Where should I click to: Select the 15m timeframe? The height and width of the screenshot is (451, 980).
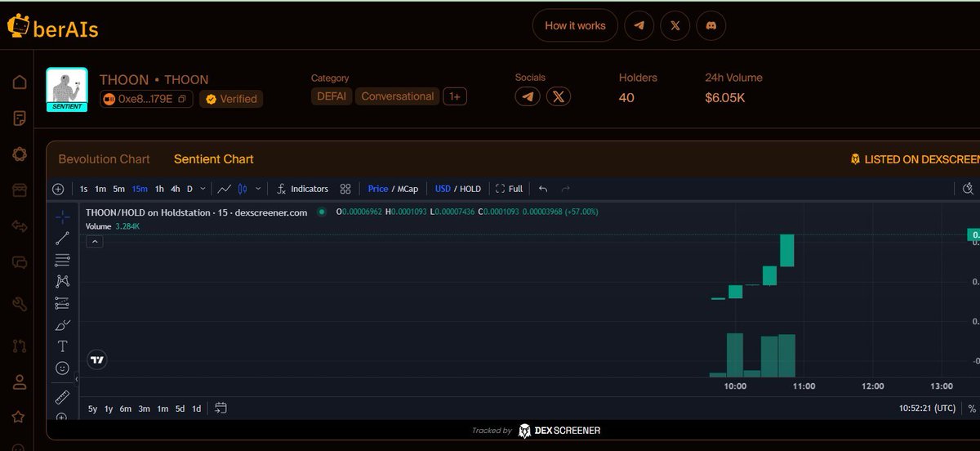[140, 189]
